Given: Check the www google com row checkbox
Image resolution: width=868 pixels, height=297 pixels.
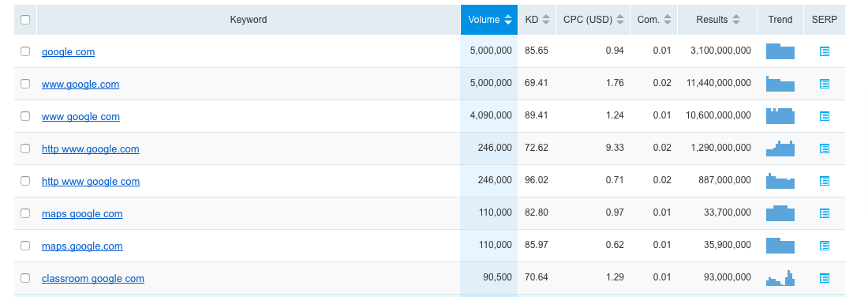Looking at the screenshot, I should [25, 116].
